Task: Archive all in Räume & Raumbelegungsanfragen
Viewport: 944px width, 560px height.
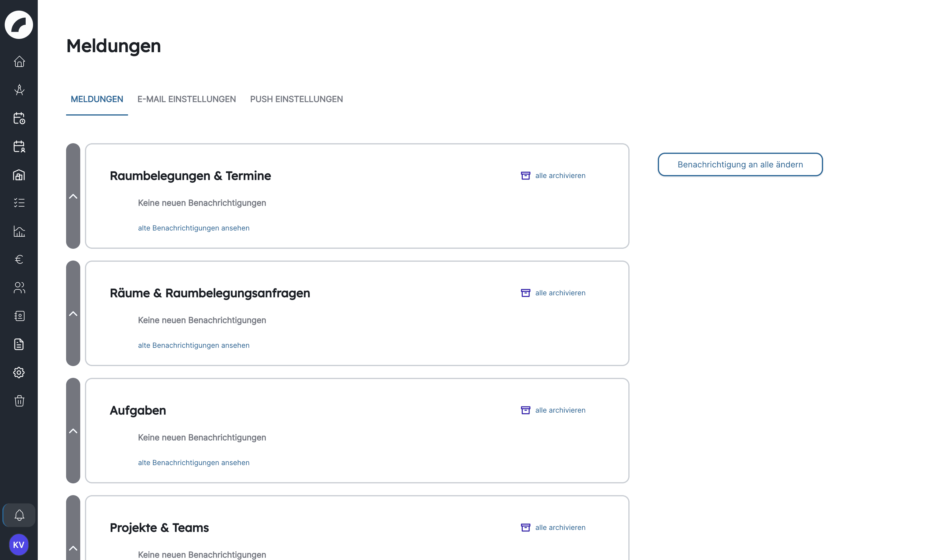Action: pos(553,293)
